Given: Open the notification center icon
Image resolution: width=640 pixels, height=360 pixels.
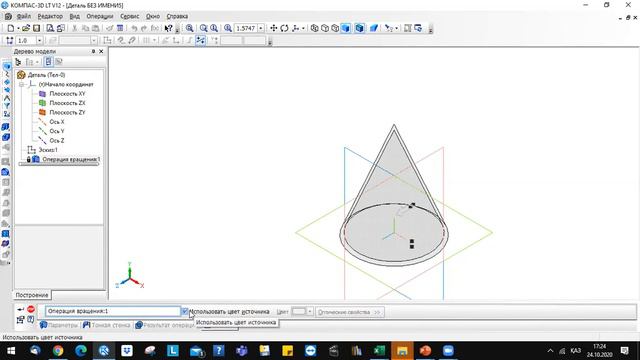Looking at the screenshot, I should point(624,351).
